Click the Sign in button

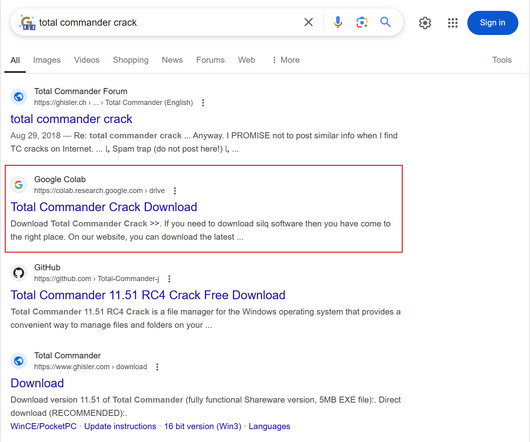tap(492, 23)
